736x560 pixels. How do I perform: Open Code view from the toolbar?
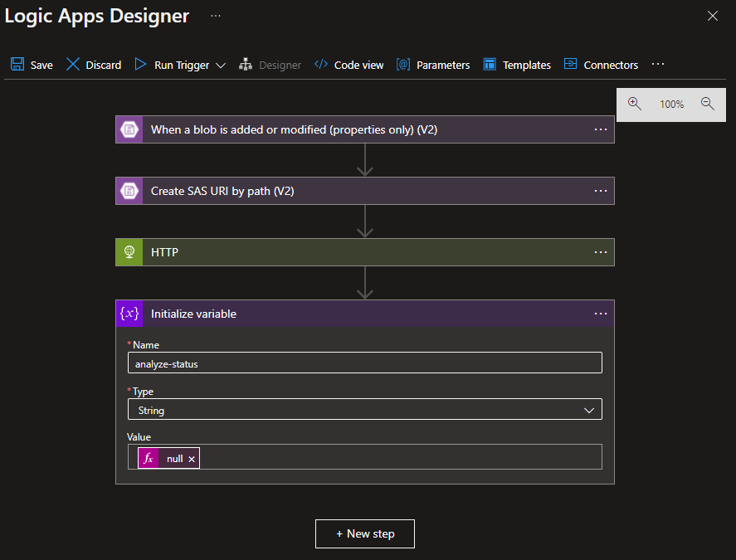tap(349, 65)
